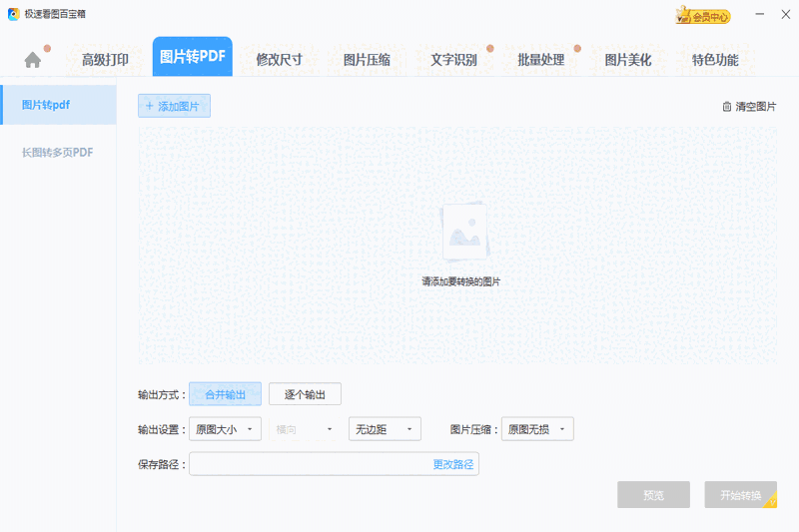The height and width of the screenshot is (532, 799).
Task: Open the 无边距 margin dropdown
Action: 385,429
